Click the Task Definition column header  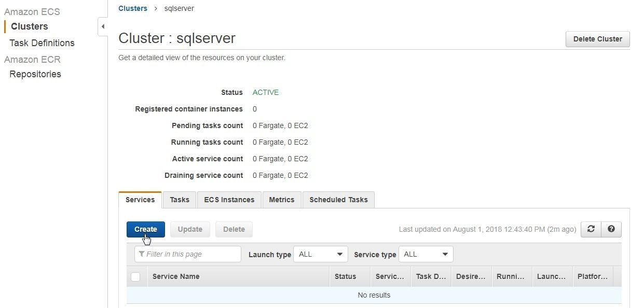[431, 276]
